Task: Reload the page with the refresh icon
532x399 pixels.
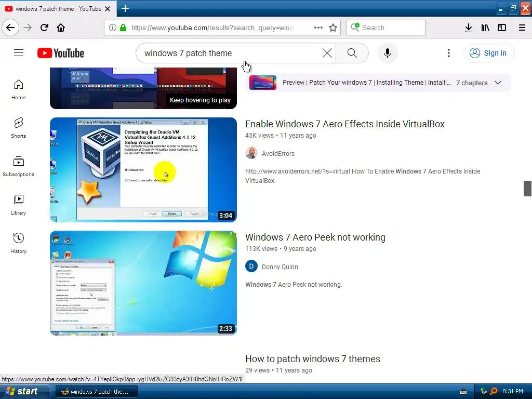Action: 44,28
